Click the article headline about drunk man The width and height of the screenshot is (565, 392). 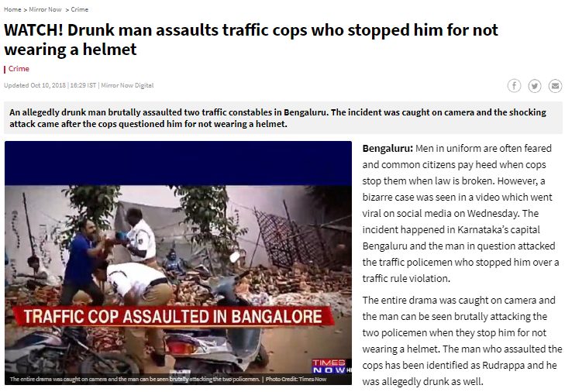point(251,40)
